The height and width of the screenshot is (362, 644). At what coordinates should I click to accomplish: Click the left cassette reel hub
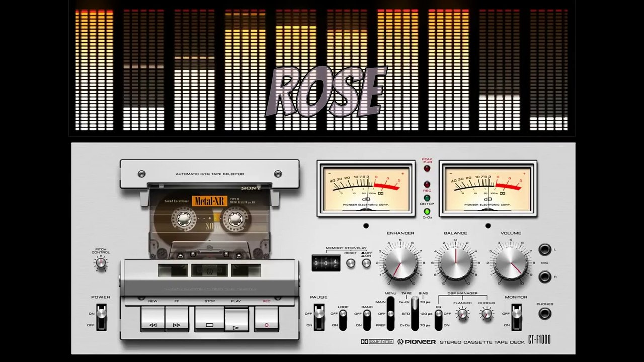pos(184,219)
